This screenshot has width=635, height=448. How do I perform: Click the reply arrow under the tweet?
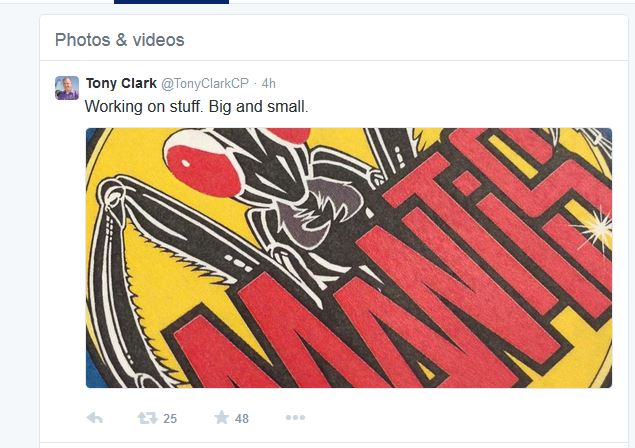pyautogui.click(x=95, y=418)
